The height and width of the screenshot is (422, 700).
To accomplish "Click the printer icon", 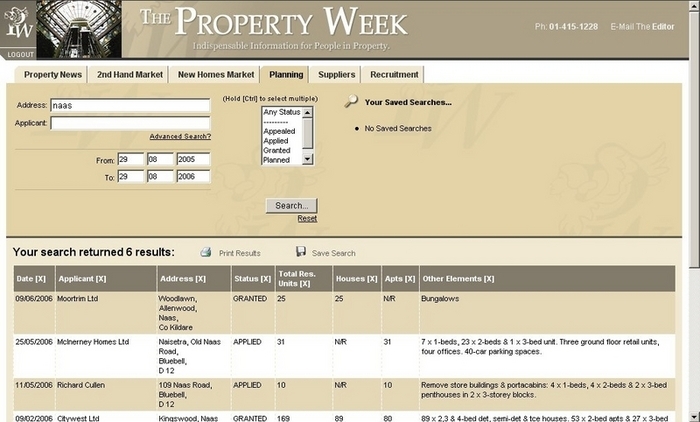I will (x=206, y=252).
